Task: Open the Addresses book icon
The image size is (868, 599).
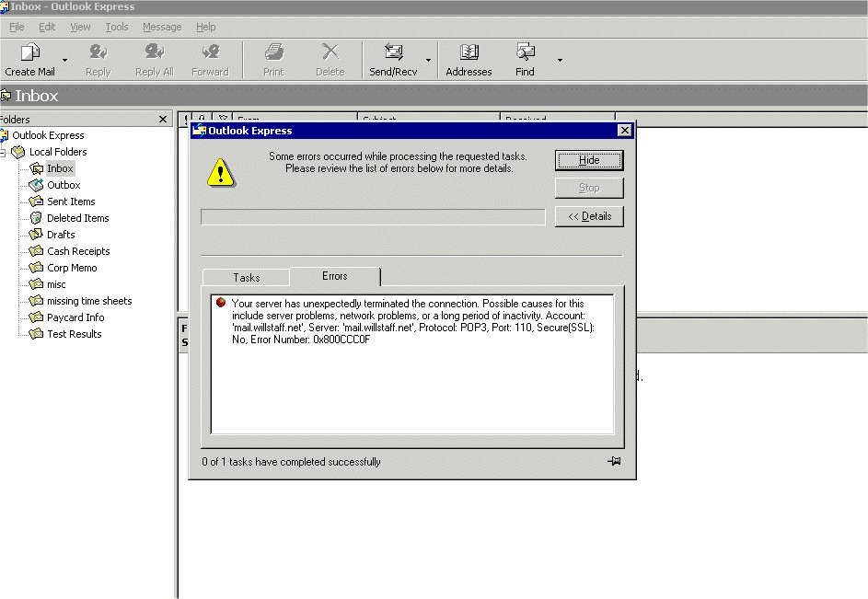Action: pyautogui.click(x=469, y=52)
